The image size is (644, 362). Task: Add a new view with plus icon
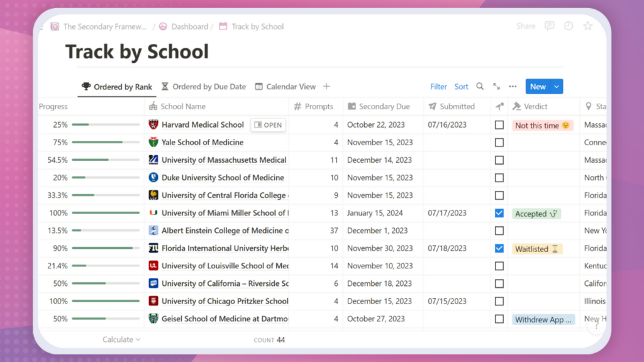tap(326, 87)
